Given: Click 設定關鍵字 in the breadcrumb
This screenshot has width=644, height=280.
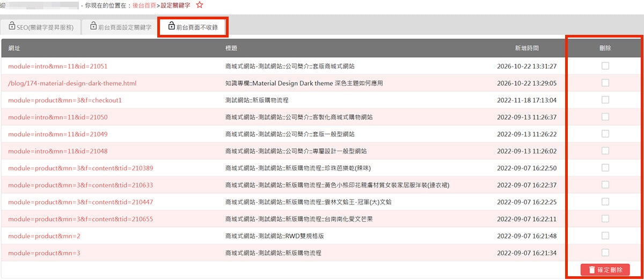Looking at the screenshot, I should (x=175, y=5).
